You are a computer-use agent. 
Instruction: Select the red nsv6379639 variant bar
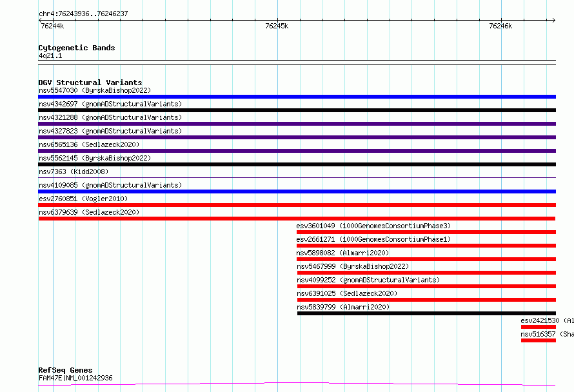tap(297, 219)
